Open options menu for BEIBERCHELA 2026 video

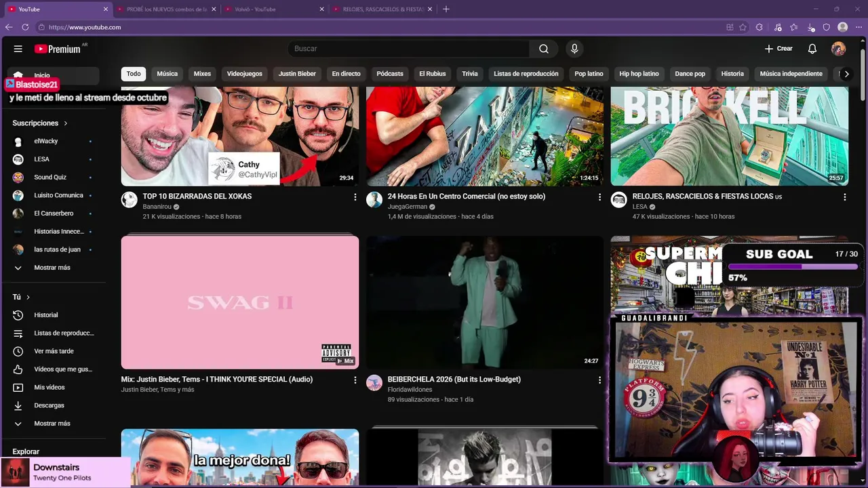(599, 380)
